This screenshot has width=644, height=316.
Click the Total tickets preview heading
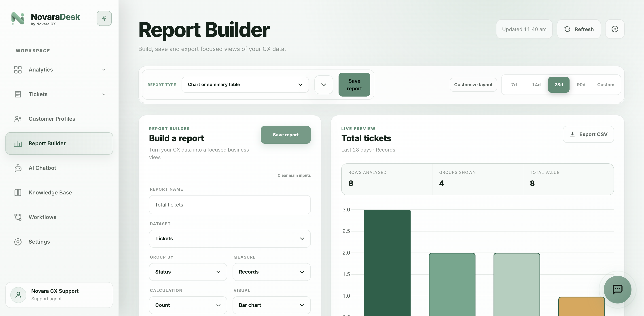coord(366,138)
